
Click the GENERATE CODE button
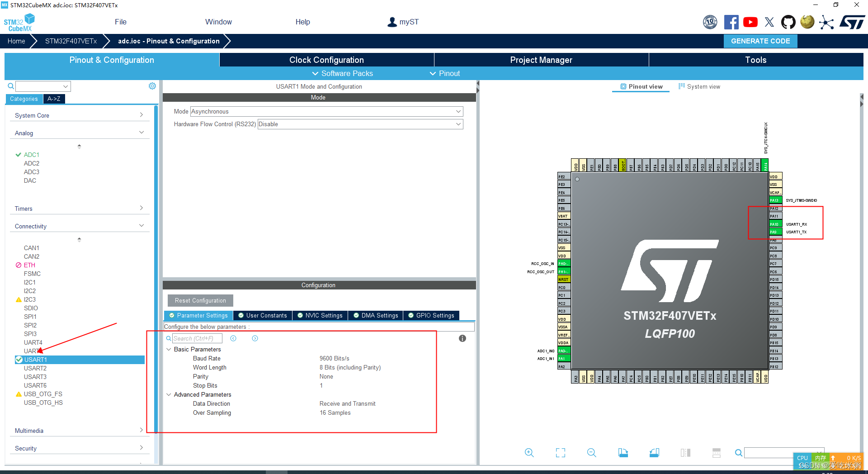[x=760, y=41]
